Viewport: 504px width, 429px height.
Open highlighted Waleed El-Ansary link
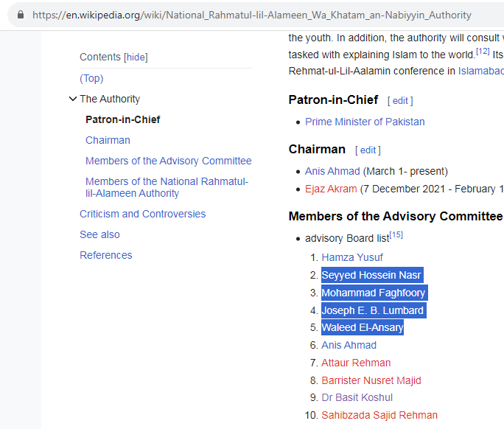363,327
